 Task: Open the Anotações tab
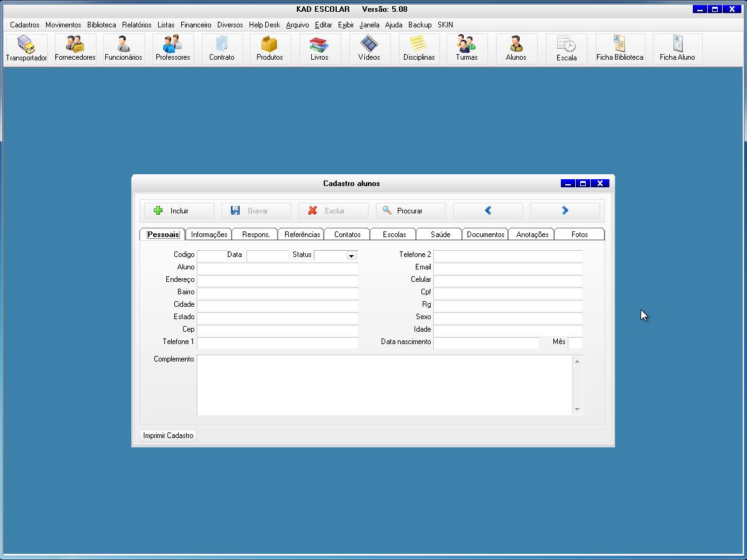532,235
